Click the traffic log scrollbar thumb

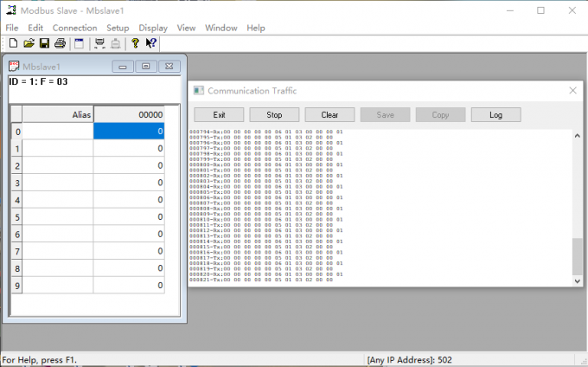pos(577,257)
